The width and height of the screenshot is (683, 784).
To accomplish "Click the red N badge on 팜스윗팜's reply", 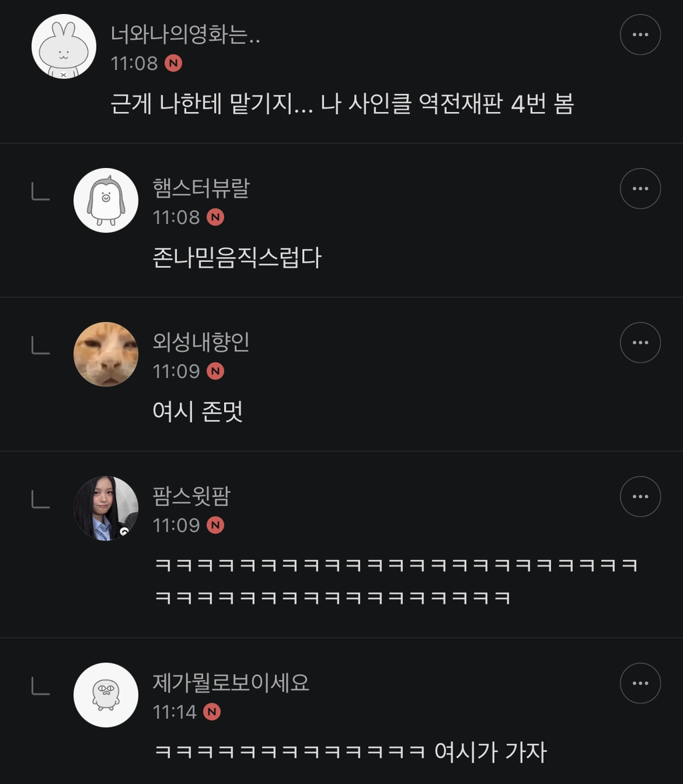I will (215, 525).
